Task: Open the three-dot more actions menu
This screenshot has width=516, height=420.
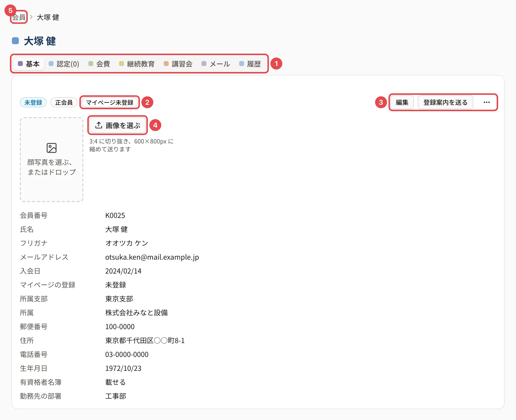Action: (486, 102)
